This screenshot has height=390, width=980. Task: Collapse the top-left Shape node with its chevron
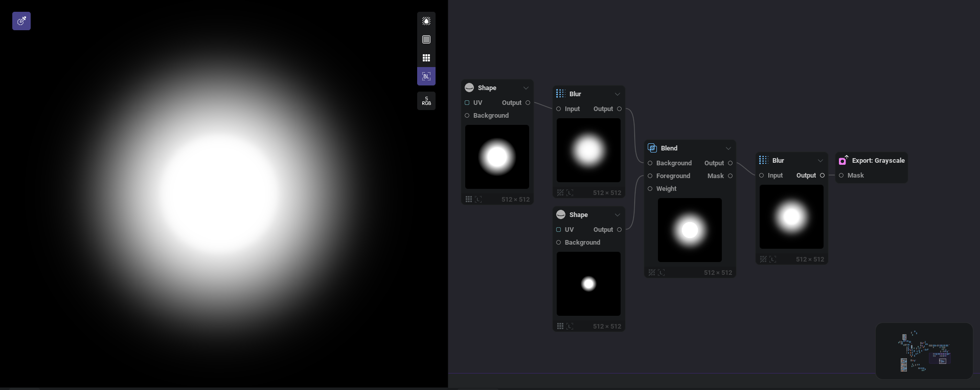pos(526,88)
